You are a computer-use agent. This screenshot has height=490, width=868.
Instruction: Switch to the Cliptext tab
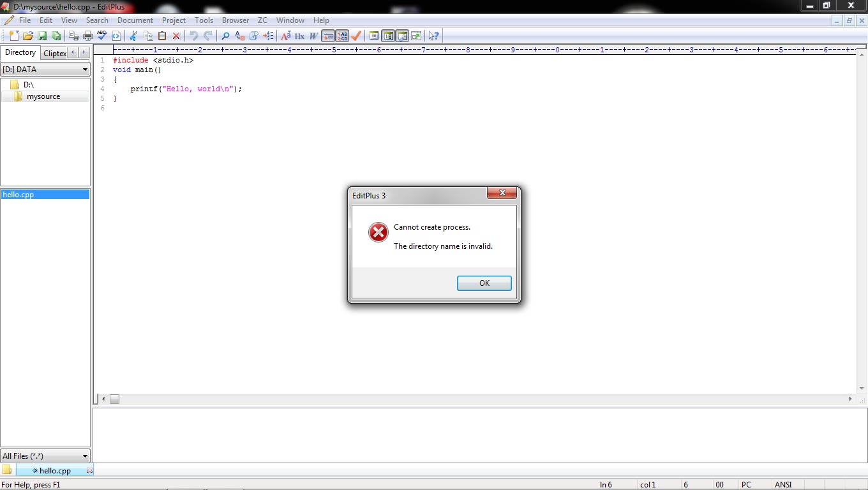coord(54,54)
